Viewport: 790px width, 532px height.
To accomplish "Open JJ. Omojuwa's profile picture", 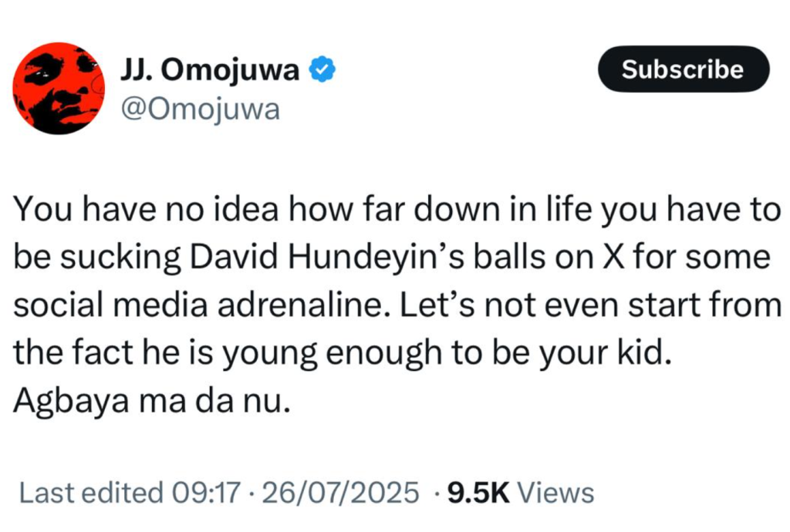I will [59, 89].
